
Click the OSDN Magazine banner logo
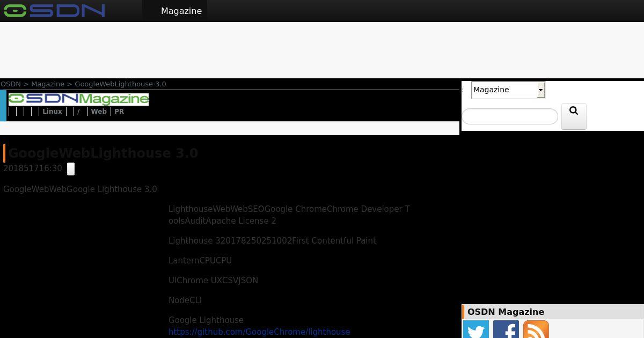[78, 99]
